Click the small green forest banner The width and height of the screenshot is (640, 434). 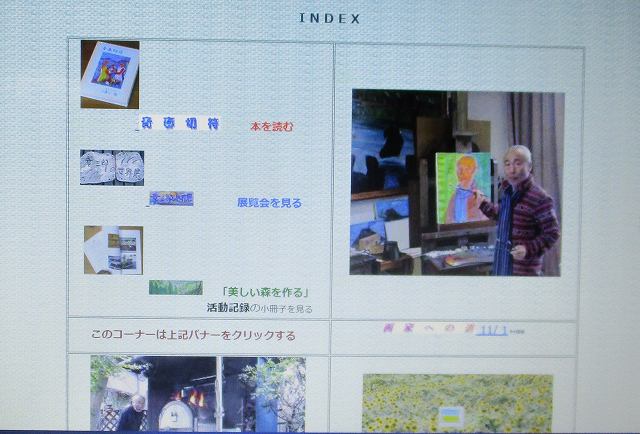(175, 288)
